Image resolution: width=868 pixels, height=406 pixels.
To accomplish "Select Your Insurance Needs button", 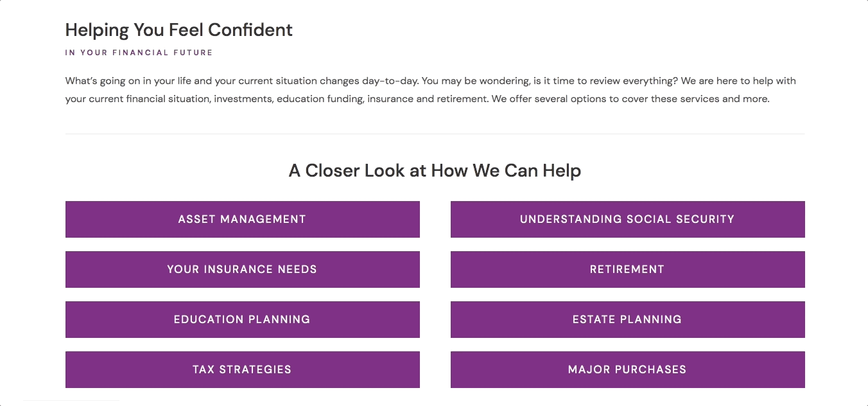I will tap(242, 269).
